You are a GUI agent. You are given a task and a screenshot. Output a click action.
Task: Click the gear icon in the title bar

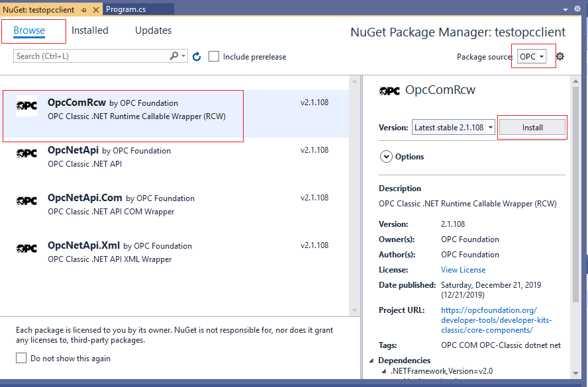pyautogui.click(x=576, y=9)
